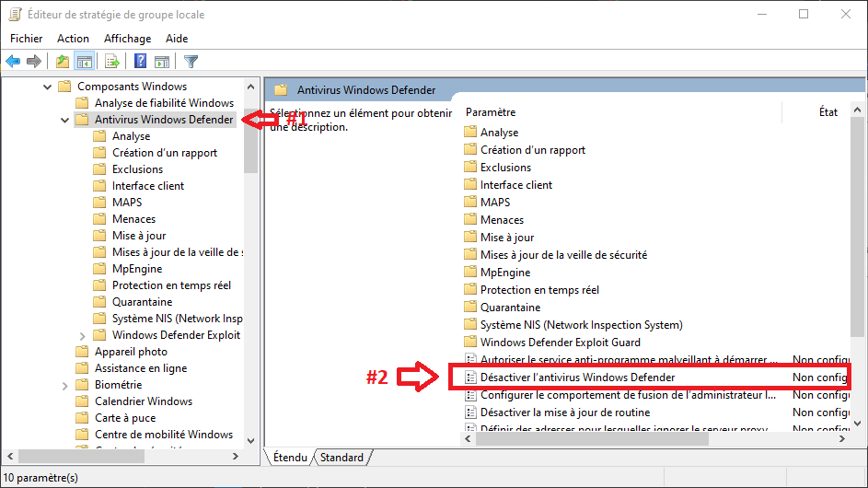
Task: Expand the Biométrie tree node
Action: [64, 386]
